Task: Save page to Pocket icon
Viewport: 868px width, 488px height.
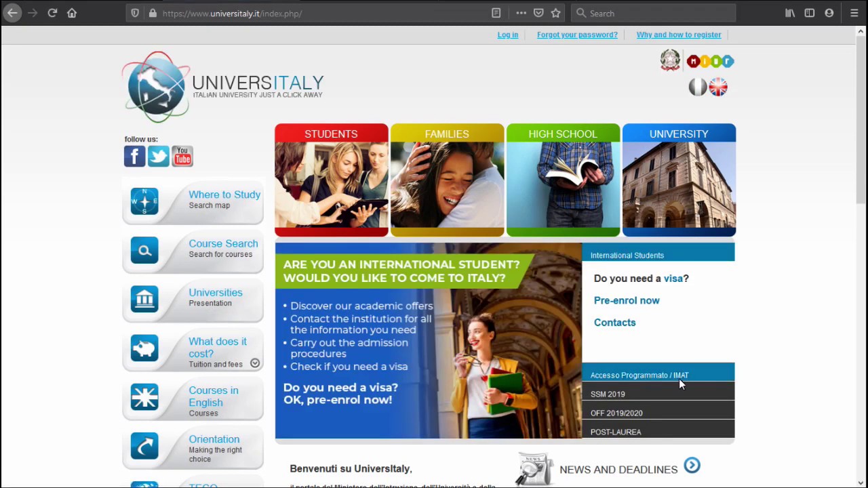Action: pyautogui.click(x=538, y=13)
